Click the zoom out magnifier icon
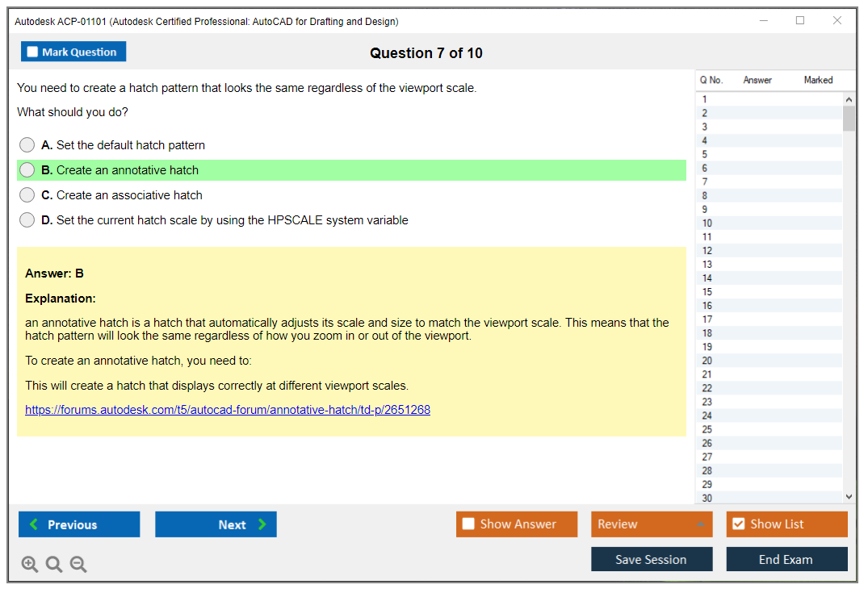Viewport: 868px width, 593px height. (78, 565)
